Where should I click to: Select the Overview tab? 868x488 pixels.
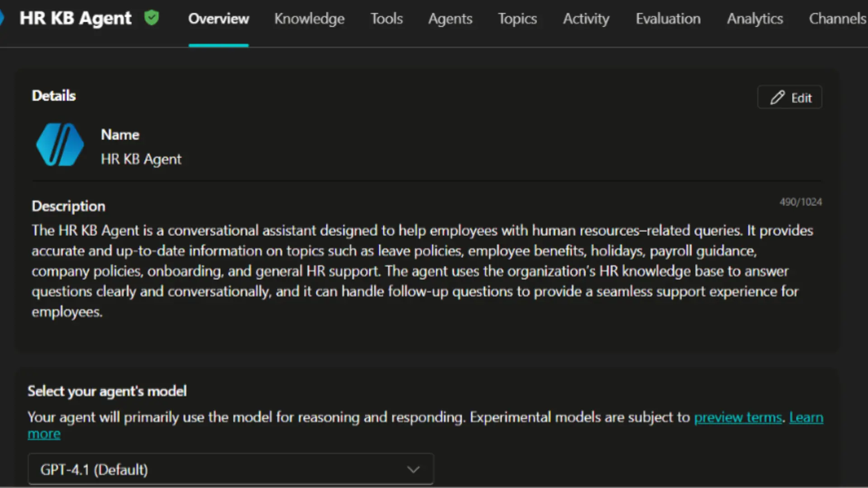click(218, 19)
